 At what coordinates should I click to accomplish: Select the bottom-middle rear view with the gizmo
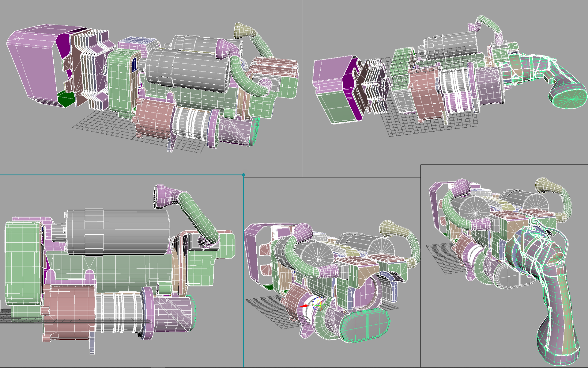pos(332,272)
